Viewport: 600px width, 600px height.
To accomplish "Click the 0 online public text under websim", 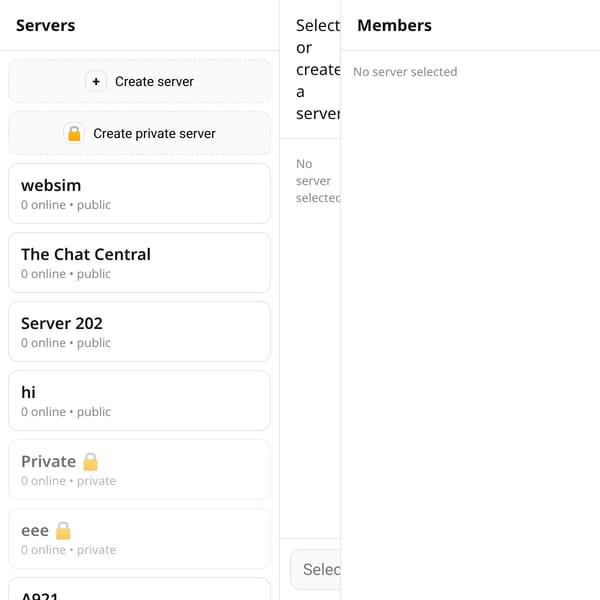I will pyautogui.click(x=66, y=205).
